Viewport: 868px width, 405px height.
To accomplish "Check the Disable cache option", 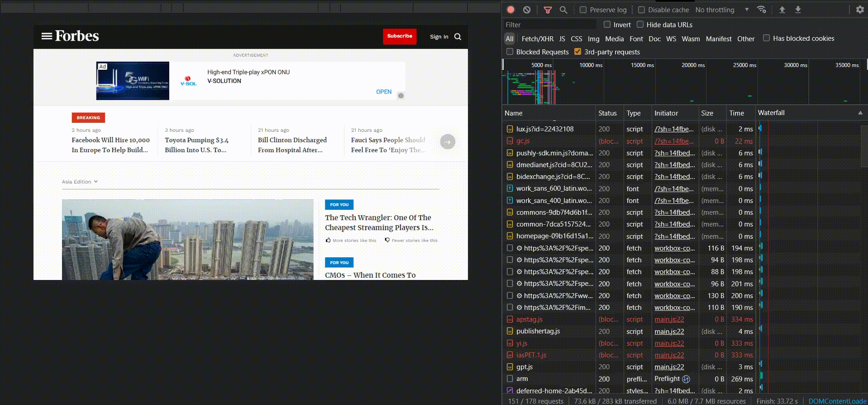I will 641,10.
